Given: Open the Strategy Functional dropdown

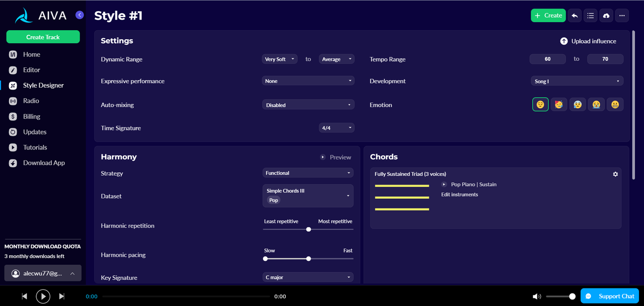Looking at the screenshot, I should pos(308,173).
